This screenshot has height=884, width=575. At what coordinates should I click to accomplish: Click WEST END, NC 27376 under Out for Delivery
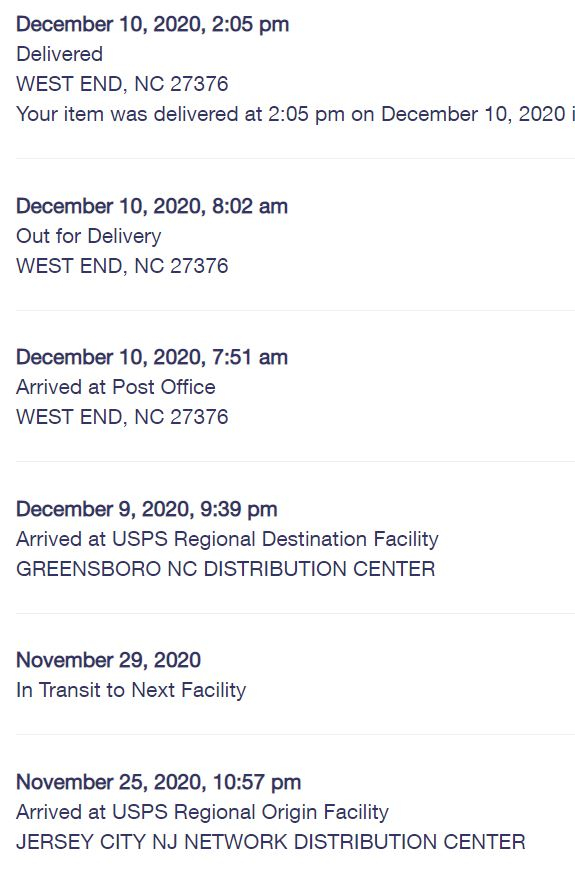pyautogui.click(x=122, y=266)
